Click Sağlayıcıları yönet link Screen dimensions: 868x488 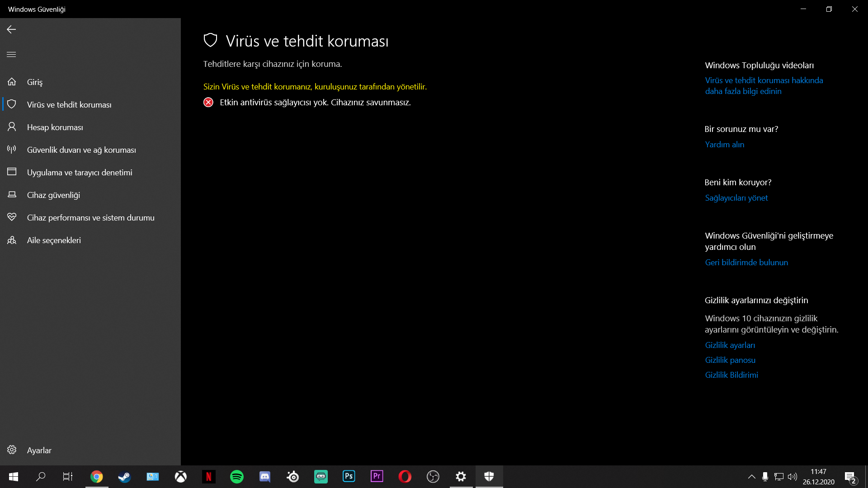(x=736, y=198)
